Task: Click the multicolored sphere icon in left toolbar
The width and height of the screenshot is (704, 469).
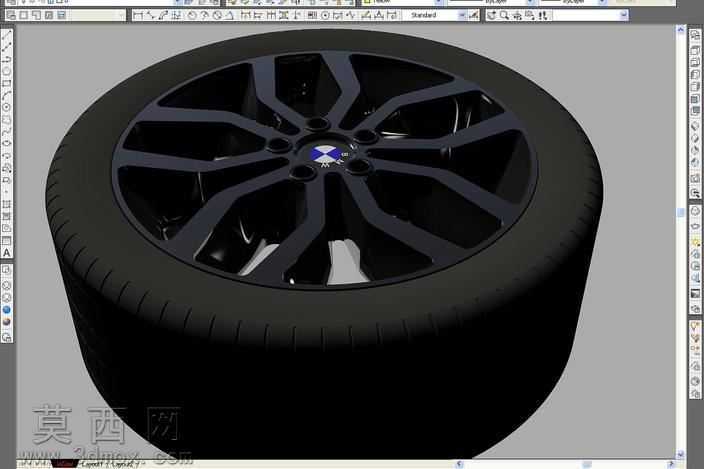Action: pyautogui.click(x=6, y=322)
